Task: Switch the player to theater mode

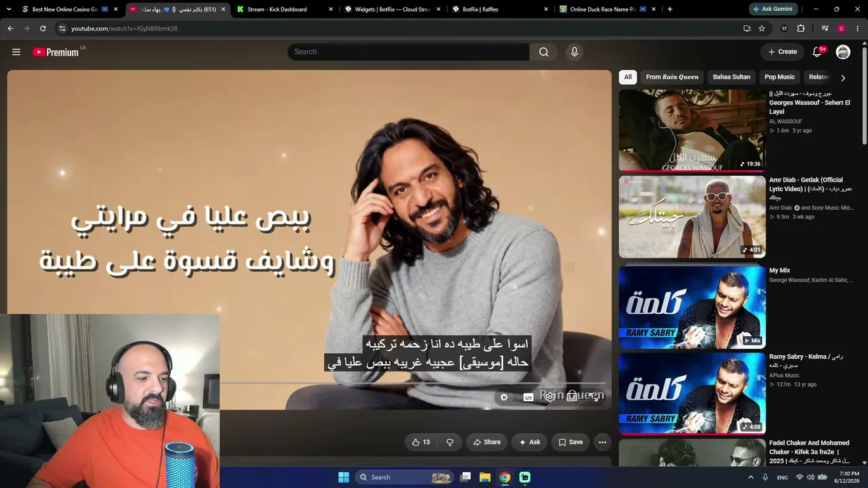Action: [x=572, y=397]
